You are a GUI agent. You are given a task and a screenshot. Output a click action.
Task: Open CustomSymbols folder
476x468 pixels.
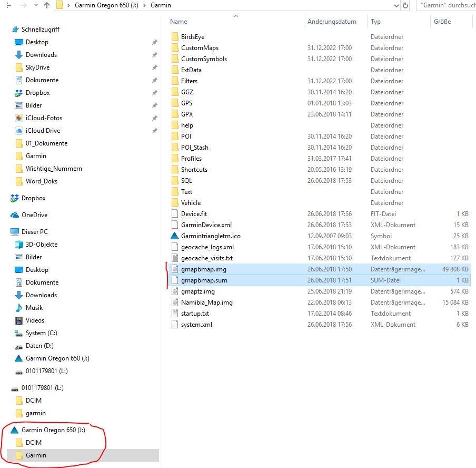pyautogui.click(x=204, y=59)
